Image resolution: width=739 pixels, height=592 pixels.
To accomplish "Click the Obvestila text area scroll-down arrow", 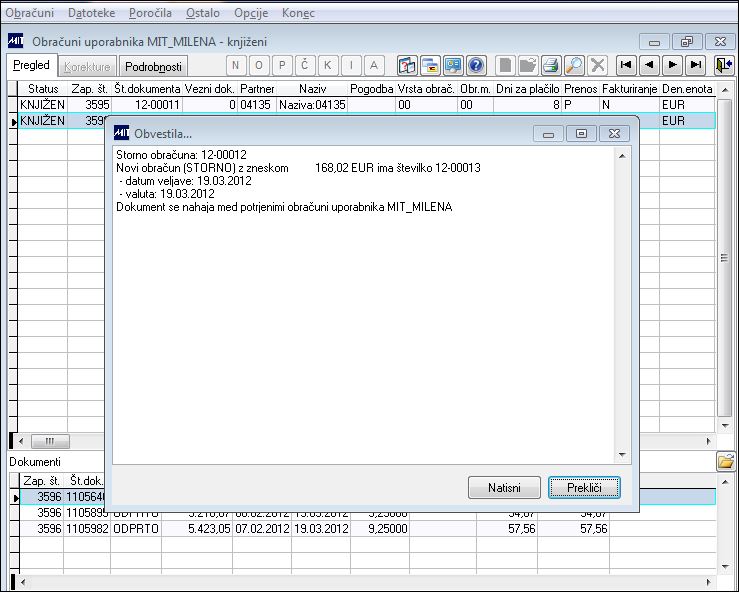I will coord(622,455).
